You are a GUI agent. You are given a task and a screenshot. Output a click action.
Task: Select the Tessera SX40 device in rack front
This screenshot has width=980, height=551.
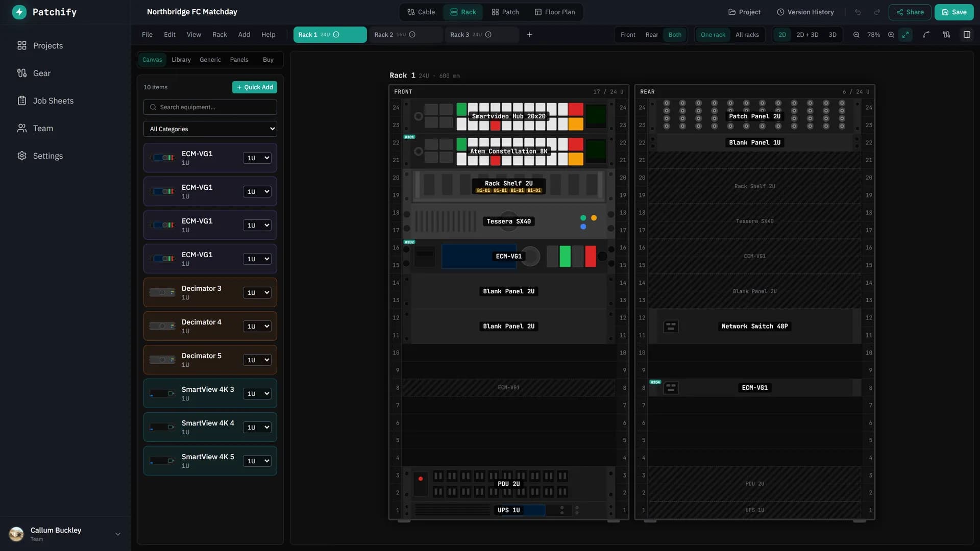click(508, 221)
